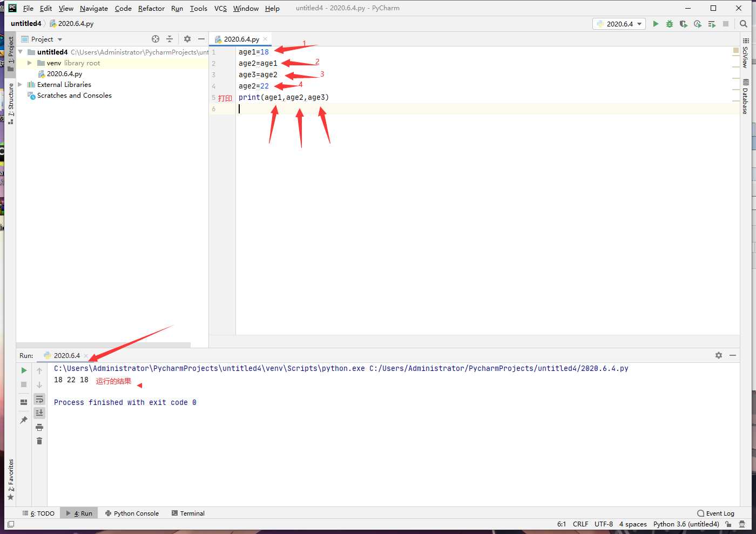Click the print icon in Run panel
This screenshot has height=534, width=756.
tap(39, 427)
